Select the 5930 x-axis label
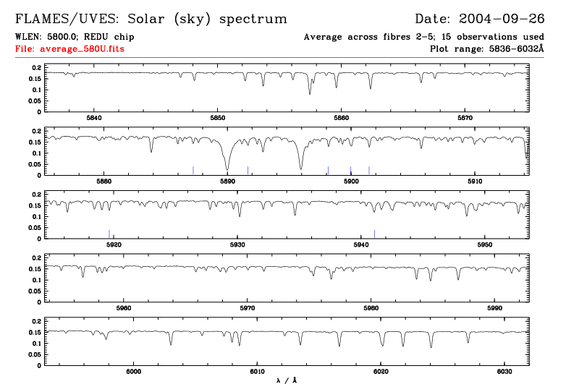The width and height of the screenshot is (566, 392). tap(237, 245)
